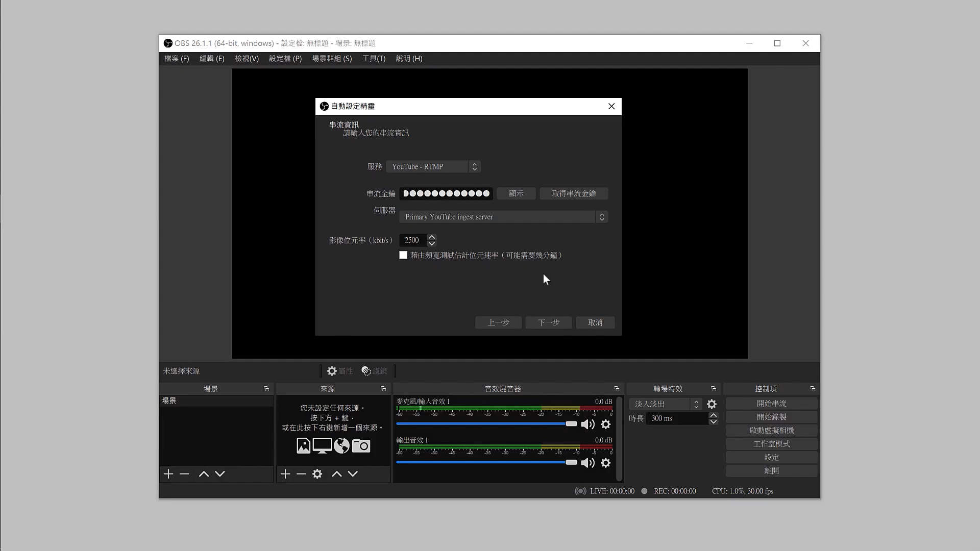Viewport: 980px width, 551px height.
Task: Click the add scene plus icon
Action: (x=168, y=474)
